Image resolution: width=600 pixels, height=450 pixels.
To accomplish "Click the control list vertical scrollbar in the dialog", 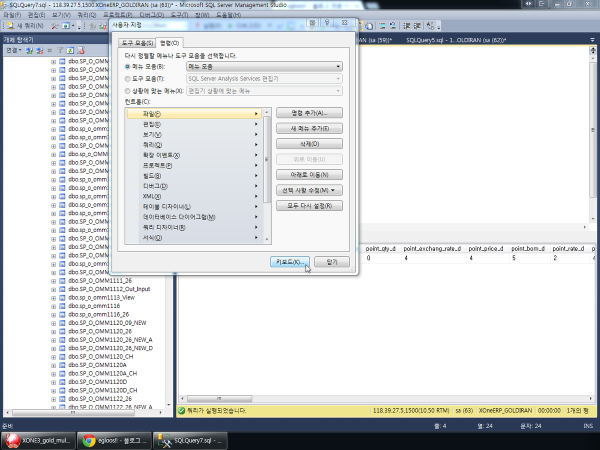I will coord(267,160).
